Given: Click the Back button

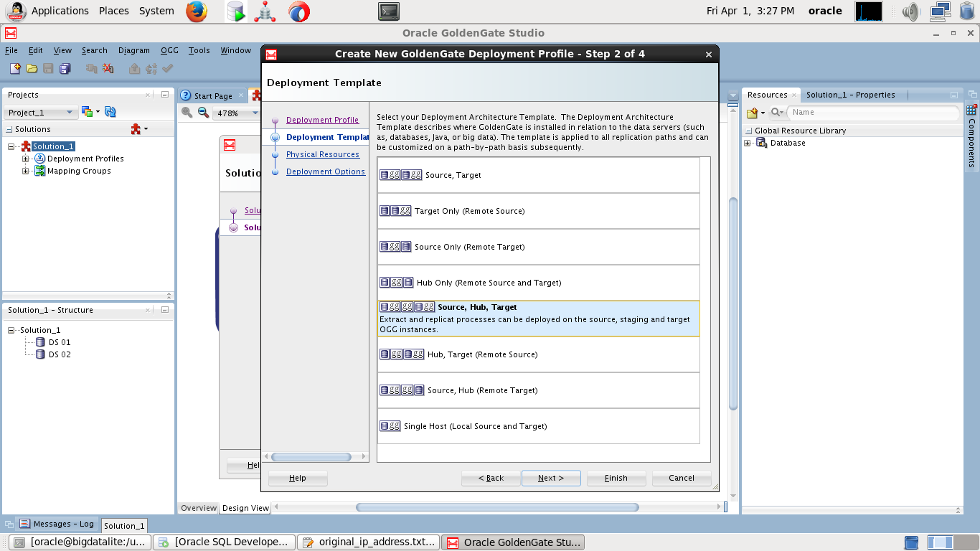Looking at the screenshot, I should 491,478.
